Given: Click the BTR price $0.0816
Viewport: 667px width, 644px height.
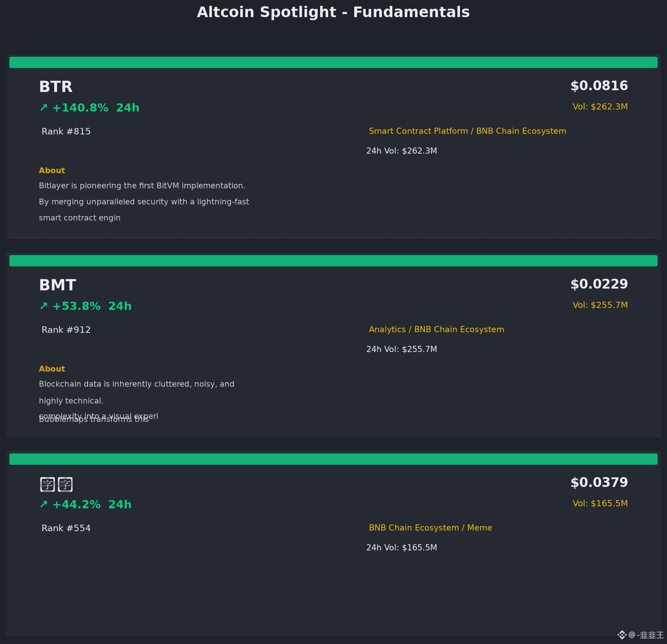Looking at the screenshot, I should [599, 86].
